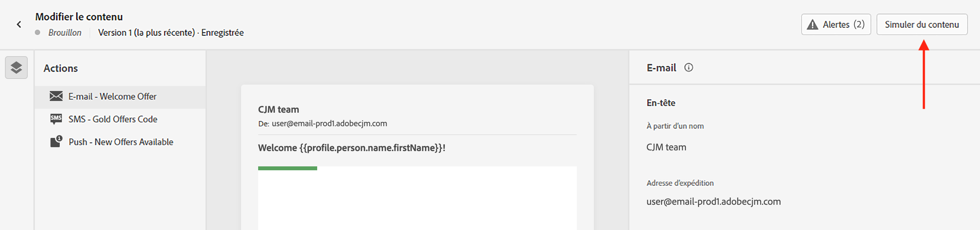Click CJM team sender name in preview
Viewport: 980px width, 230px height.
point(278,109)
